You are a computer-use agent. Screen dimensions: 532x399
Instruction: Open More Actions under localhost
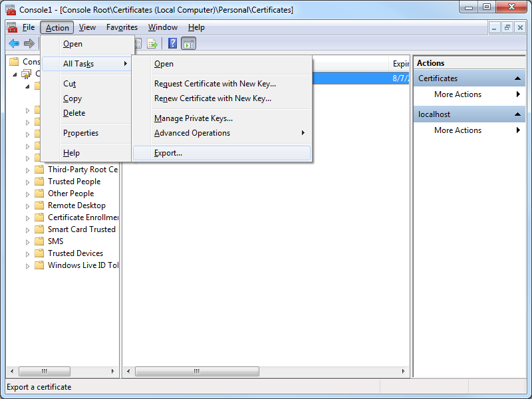click(458, 130)
